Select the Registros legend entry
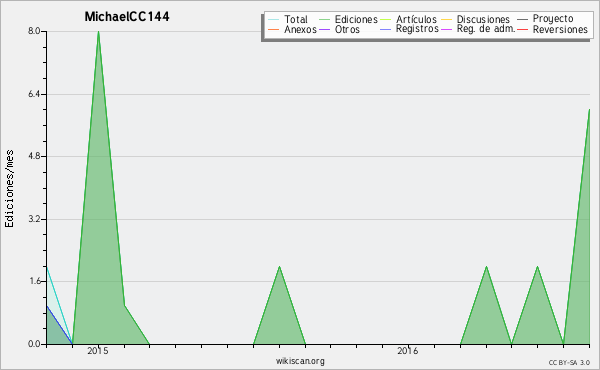 click(417, 29)
